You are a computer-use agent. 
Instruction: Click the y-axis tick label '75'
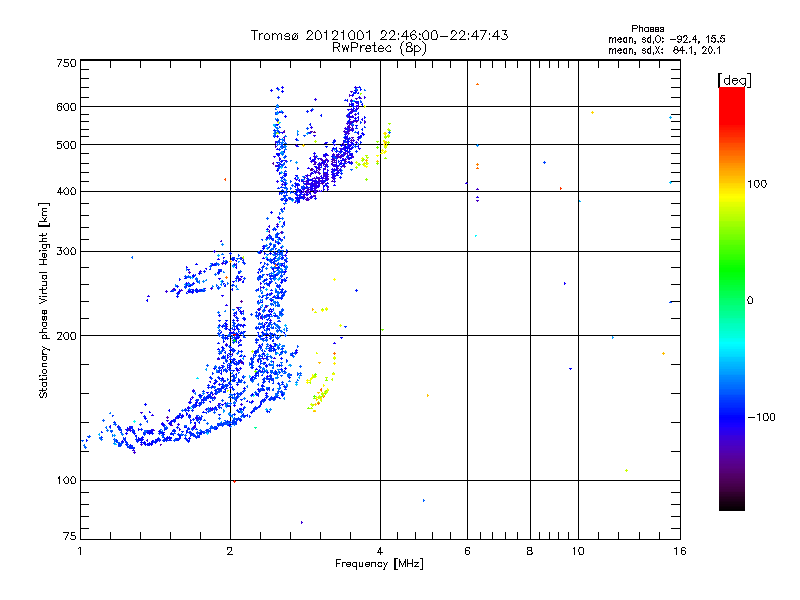tap(70, 536)
